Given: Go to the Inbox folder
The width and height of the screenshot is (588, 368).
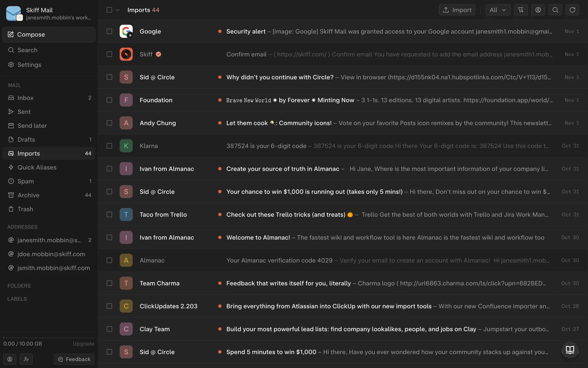Looking at the screenshot, I should click(x=25, y=98).
